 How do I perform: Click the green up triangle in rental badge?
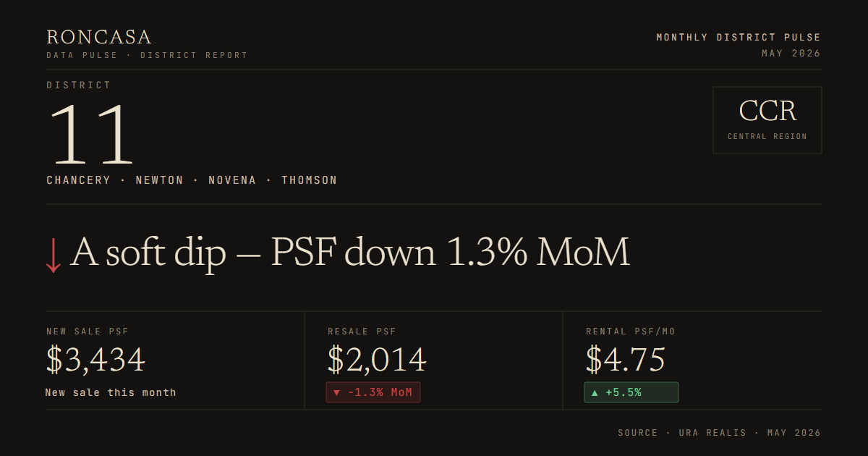click(595, 392)
